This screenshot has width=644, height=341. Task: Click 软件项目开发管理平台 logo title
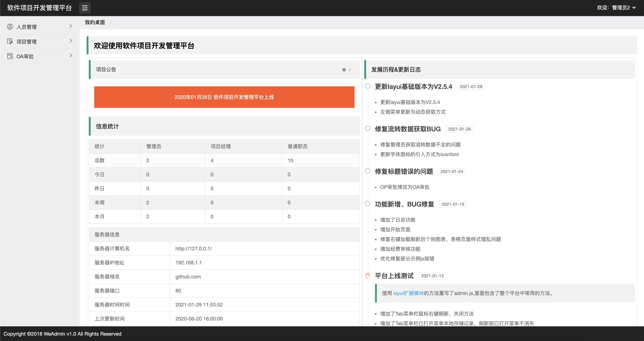40,8
